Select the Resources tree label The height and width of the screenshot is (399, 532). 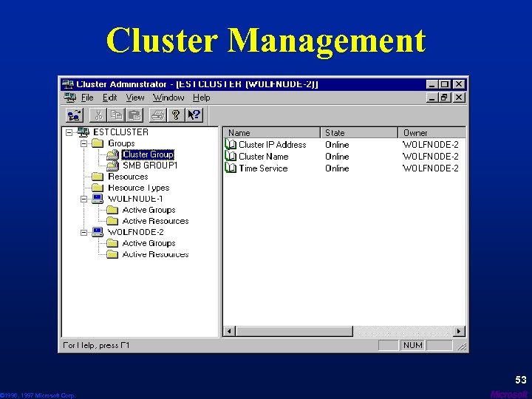click(x=128, y=177)
